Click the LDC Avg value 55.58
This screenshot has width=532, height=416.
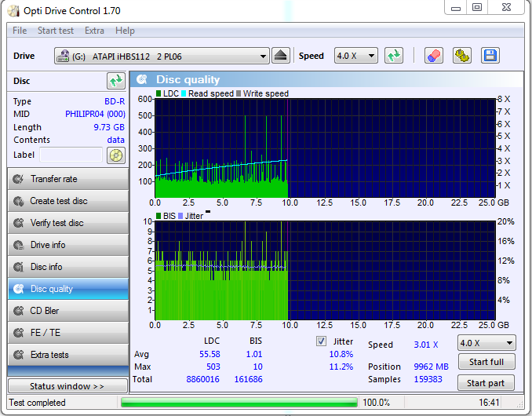[x=210, y=354]
